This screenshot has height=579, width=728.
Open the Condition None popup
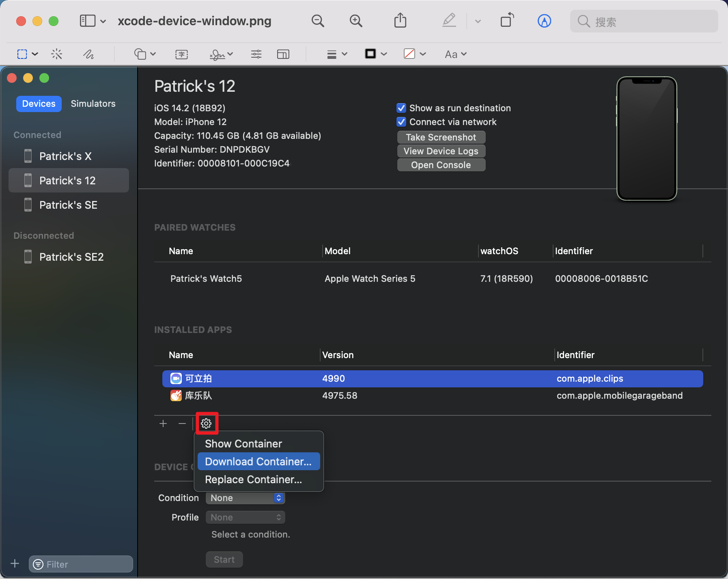pyautogui.click(x=246, y=498)
